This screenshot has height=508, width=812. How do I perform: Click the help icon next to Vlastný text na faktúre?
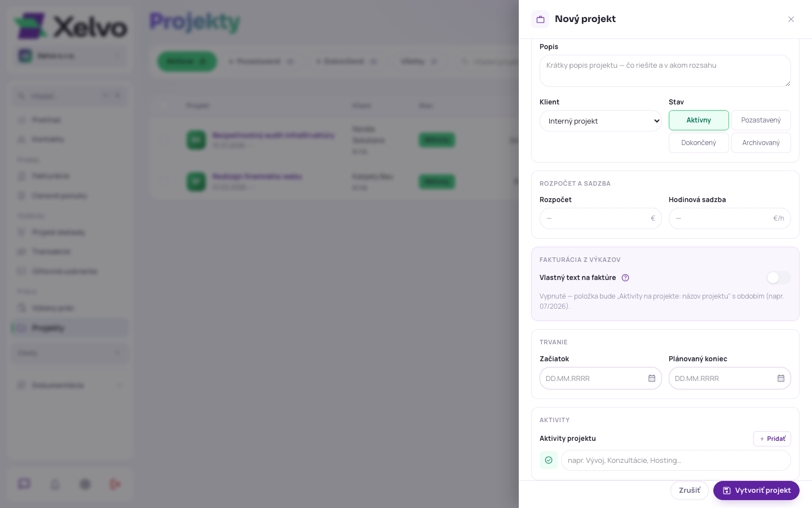(625, 278)
